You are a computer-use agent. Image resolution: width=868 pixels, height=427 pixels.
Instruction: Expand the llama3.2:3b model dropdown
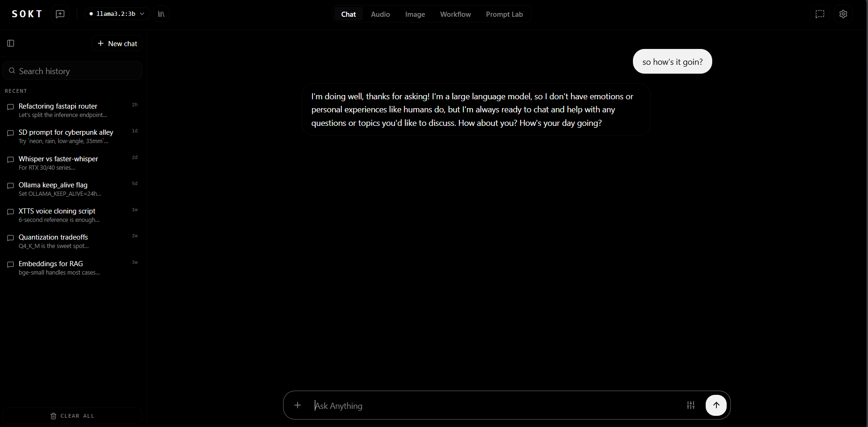(117, 14)
